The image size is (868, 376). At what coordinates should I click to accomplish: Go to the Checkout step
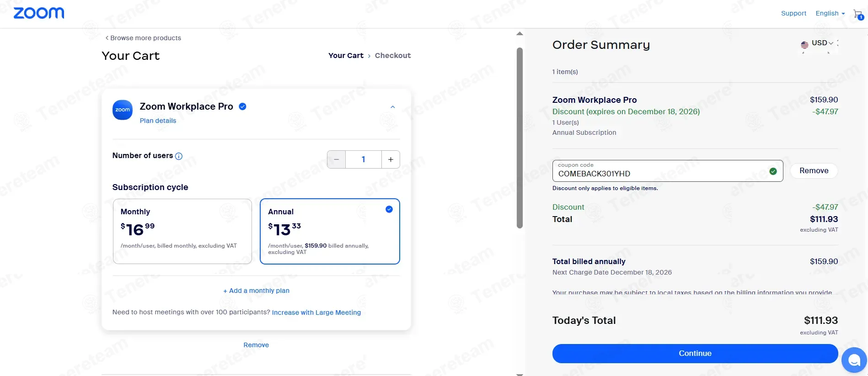click(x=392, y=55)
